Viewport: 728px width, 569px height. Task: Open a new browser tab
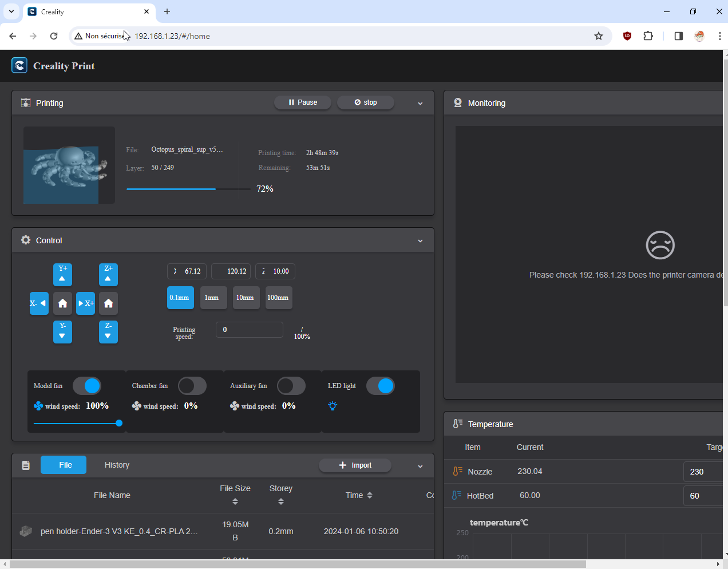167,11
